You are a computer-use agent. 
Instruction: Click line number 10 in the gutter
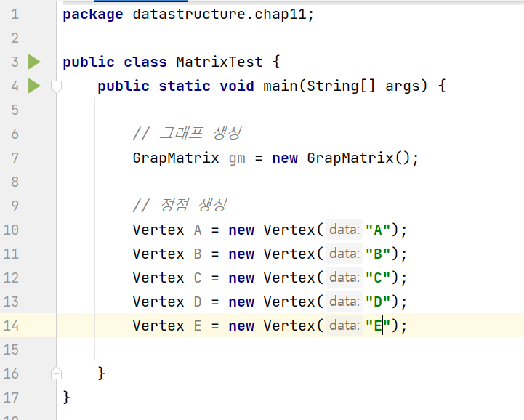11,230
